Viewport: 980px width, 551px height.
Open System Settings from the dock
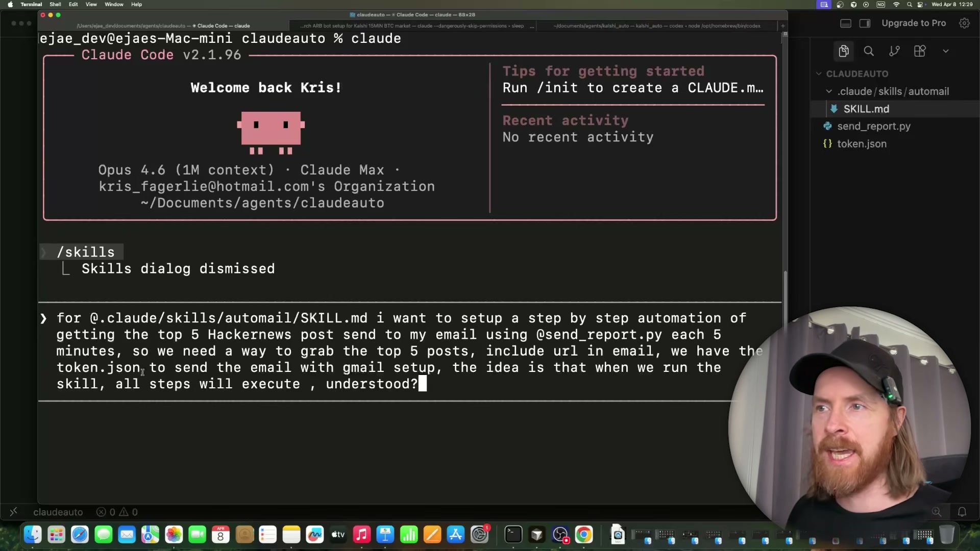coord(480,534)
